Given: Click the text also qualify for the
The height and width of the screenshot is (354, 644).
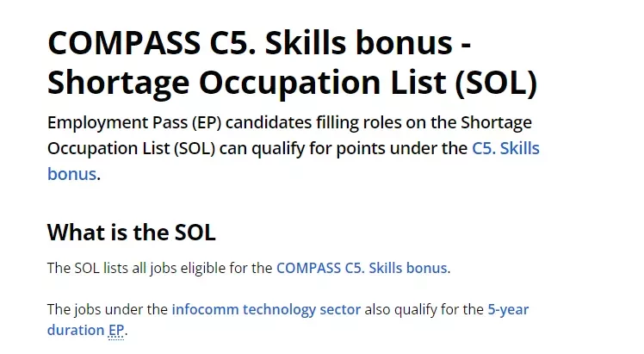Looking at the screenshot, I should pos(424,309).
